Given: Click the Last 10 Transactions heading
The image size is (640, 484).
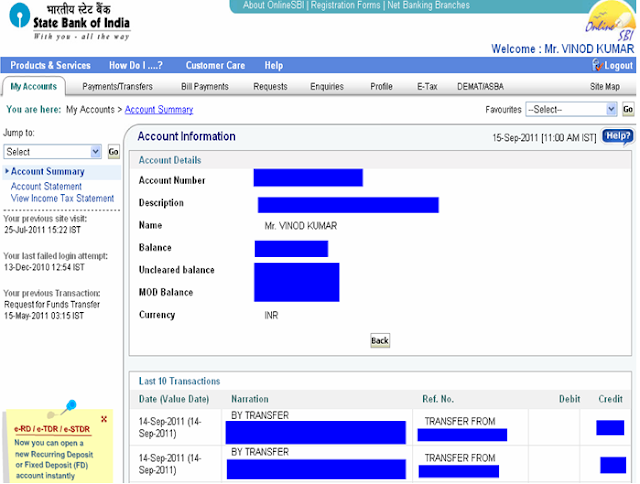Looking at the screenshot, I should tap(179, 381).
